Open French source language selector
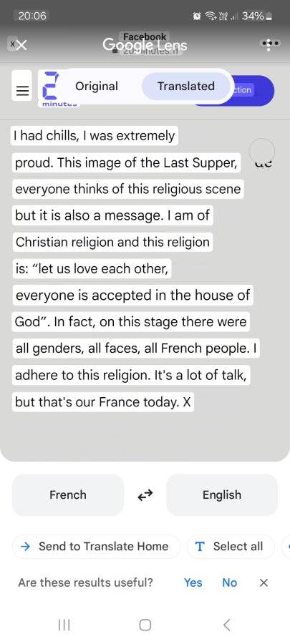290x644 pixels. 68,495
